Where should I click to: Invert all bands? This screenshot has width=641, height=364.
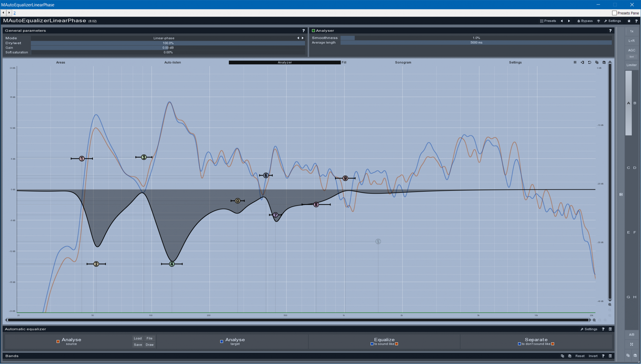[593, 356]
